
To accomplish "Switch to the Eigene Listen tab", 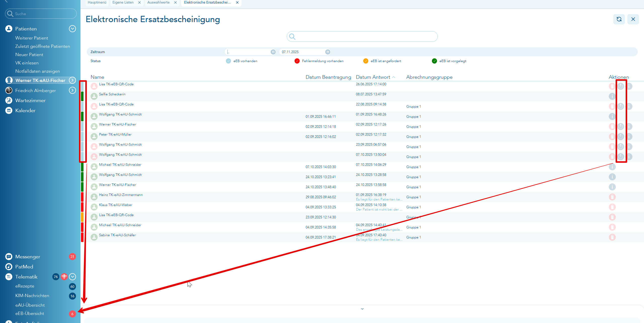I will [123, 3].
